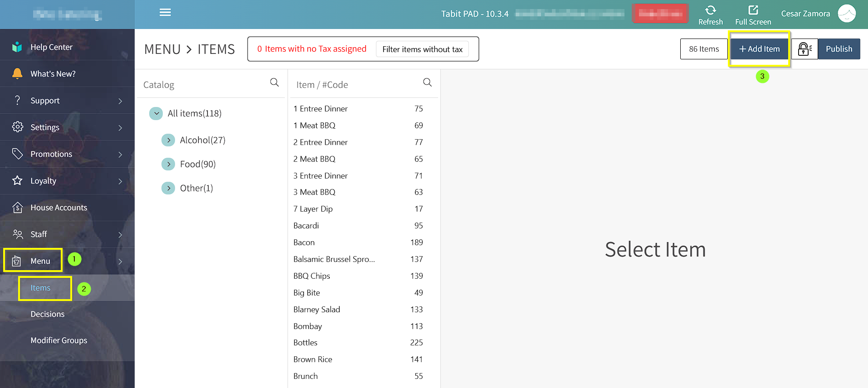The width and height of the screenshot is (868, 388).
Task: Expand the Alcohol category
Action: (168, 140)
